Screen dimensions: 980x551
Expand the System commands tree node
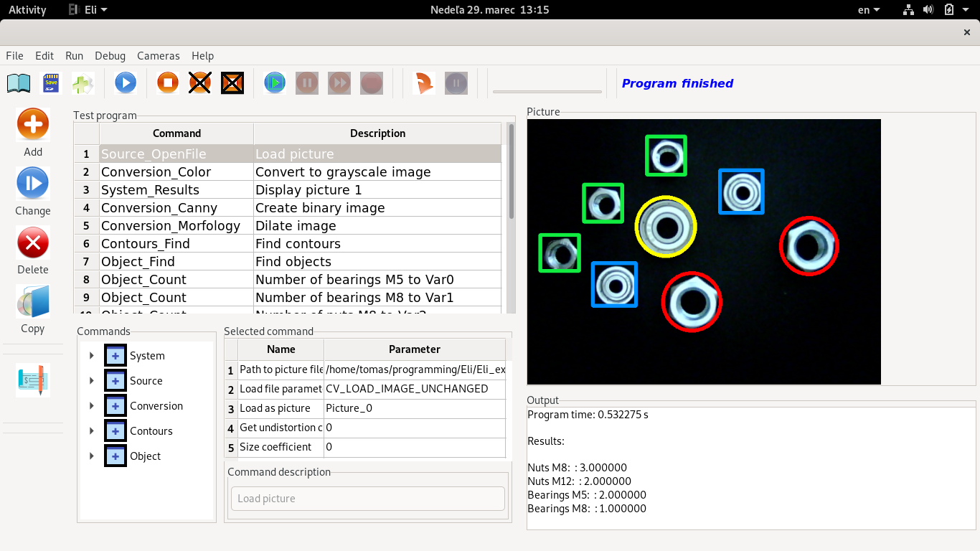tap(92, 356)
